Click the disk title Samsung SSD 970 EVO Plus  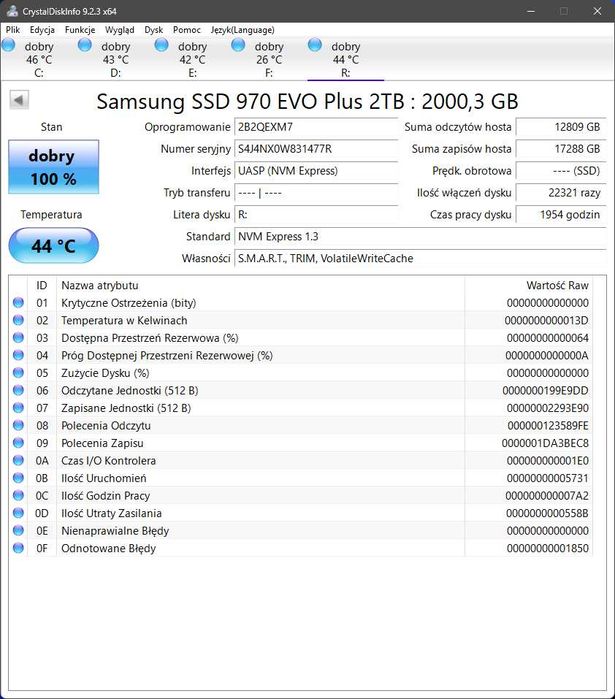[308, 102]
